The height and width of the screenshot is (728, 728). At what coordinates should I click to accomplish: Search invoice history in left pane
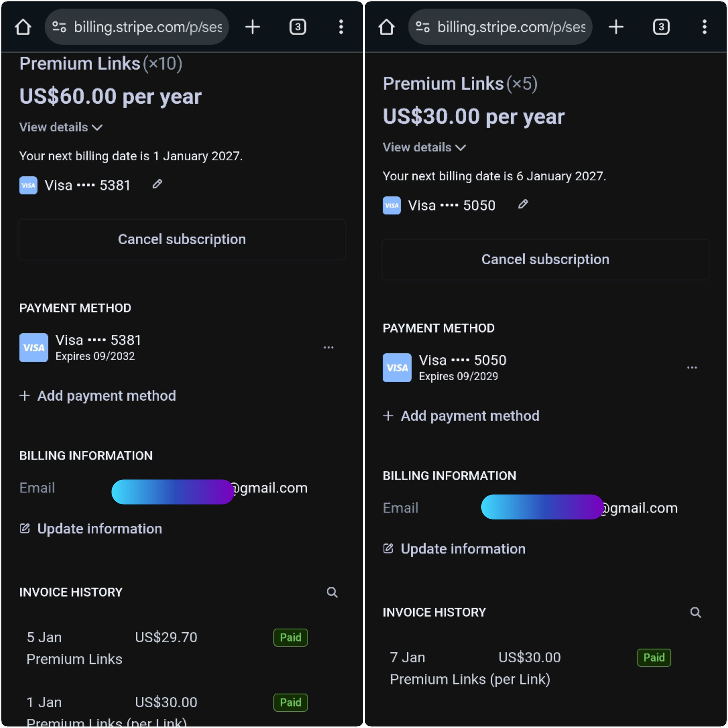pos(332,592)
